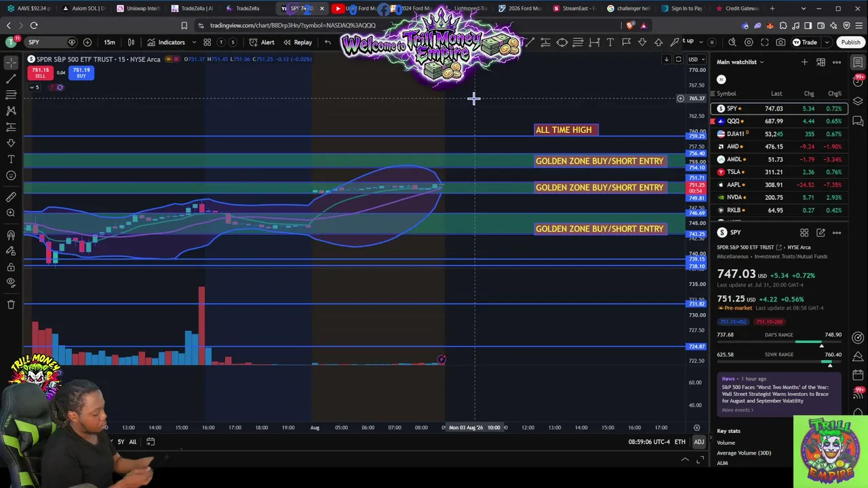Viewport: 868px width, 488px height.
Task: Open the alerts panel in right sidebar
Action: pos(858,81)
